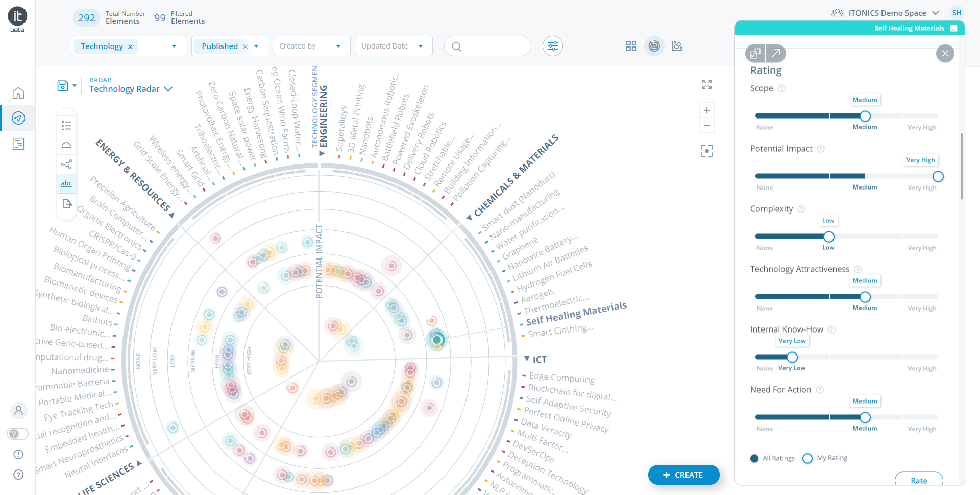
Task: Select the list view icon in the radar toolbar
Action: 66,124
